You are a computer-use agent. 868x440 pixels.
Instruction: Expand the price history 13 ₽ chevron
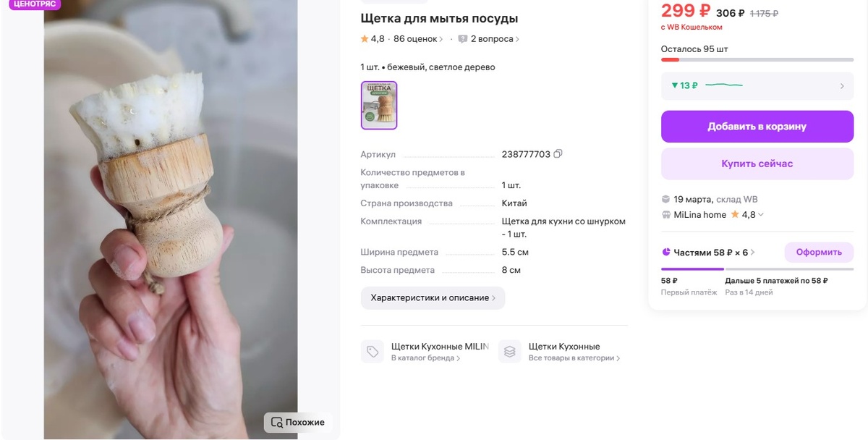click(x=842, y=86)
